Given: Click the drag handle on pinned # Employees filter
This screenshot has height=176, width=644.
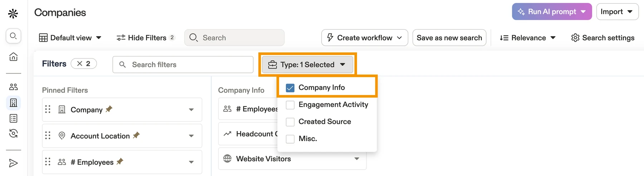Looking at the screenshot, I should 48,162.
